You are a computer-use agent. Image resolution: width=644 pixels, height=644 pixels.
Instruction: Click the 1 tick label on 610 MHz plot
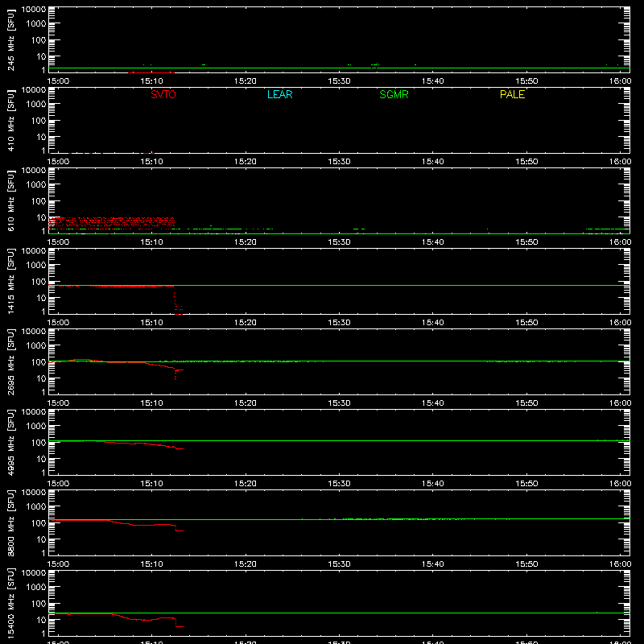pos(43,231)
